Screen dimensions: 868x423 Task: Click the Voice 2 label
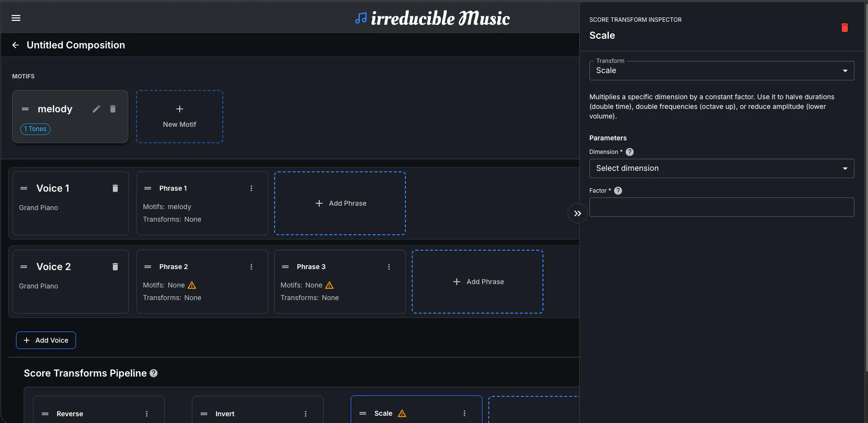point(54,267)
